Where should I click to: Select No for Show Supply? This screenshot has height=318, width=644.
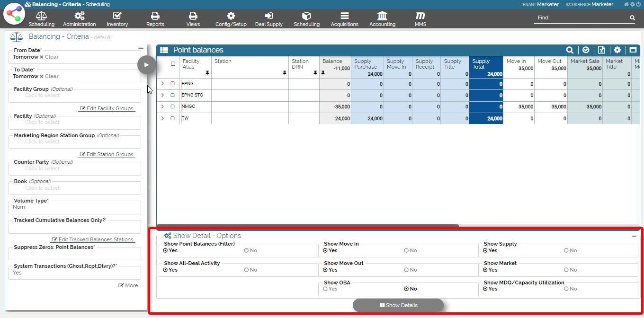pos(566,250)
